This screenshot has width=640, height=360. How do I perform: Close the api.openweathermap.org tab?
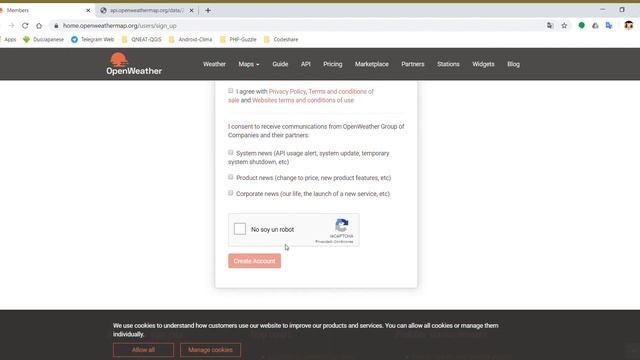click(x=191, y=10)
